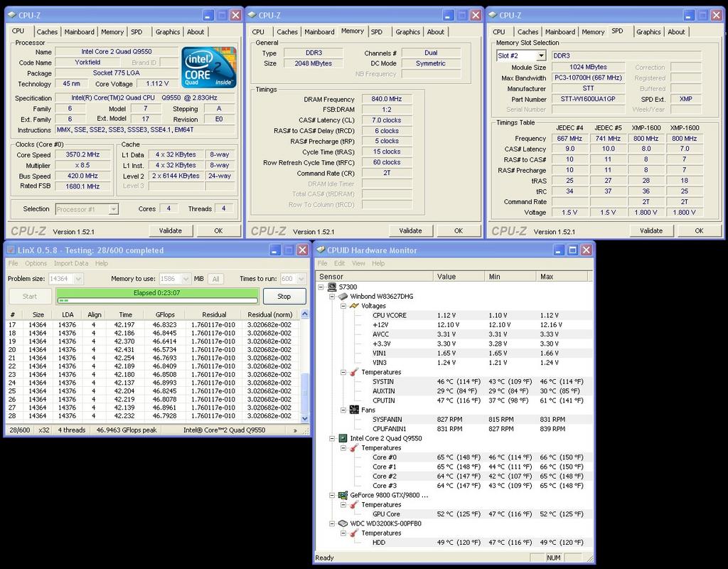The width and height of the screenshot is (728, 569).
Task: Click the GFlops column header in LinX
Action: pyautogui.click(x=165, y=314)
